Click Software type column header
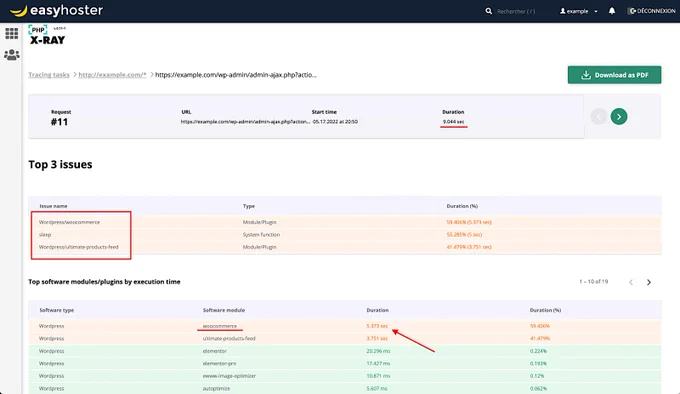This screenshot has width=680, height=394. [x=56, y=310]
